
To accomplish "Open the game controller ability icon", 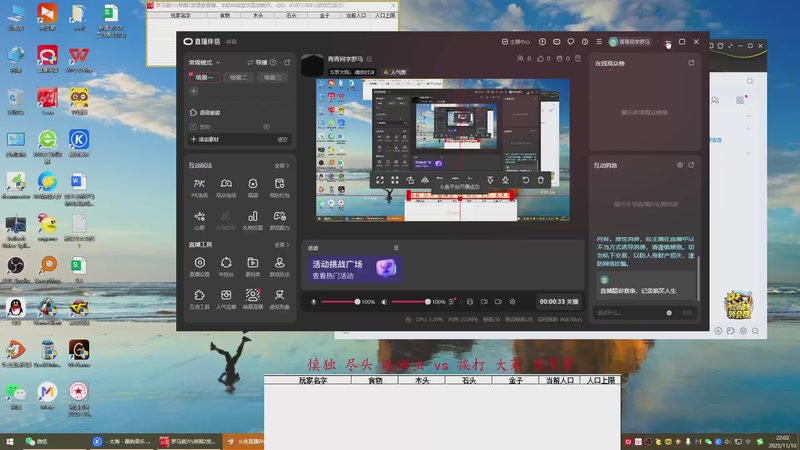I will click(279, 220).
